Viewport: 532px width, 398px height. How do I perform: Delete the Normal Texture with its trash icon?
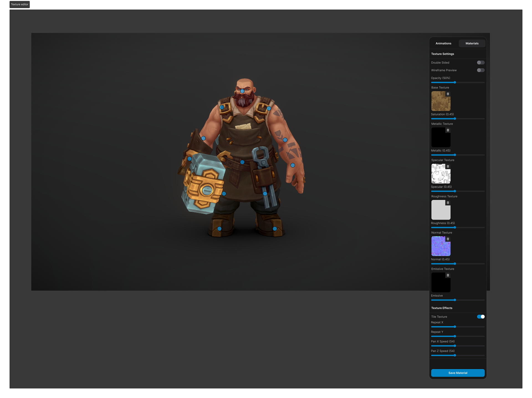pyautogui.click(x=448, y=239)
